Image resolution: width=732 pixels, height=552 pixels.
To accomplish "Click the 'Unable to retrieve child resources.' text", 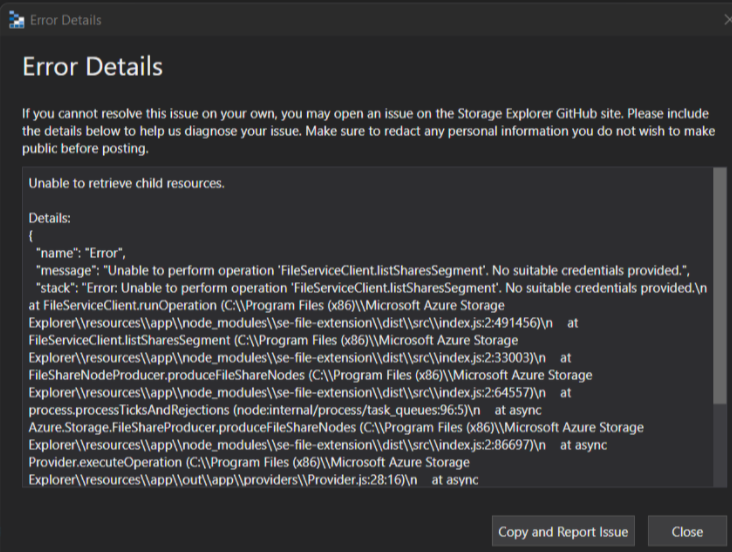I will click(x=127, y=183).
